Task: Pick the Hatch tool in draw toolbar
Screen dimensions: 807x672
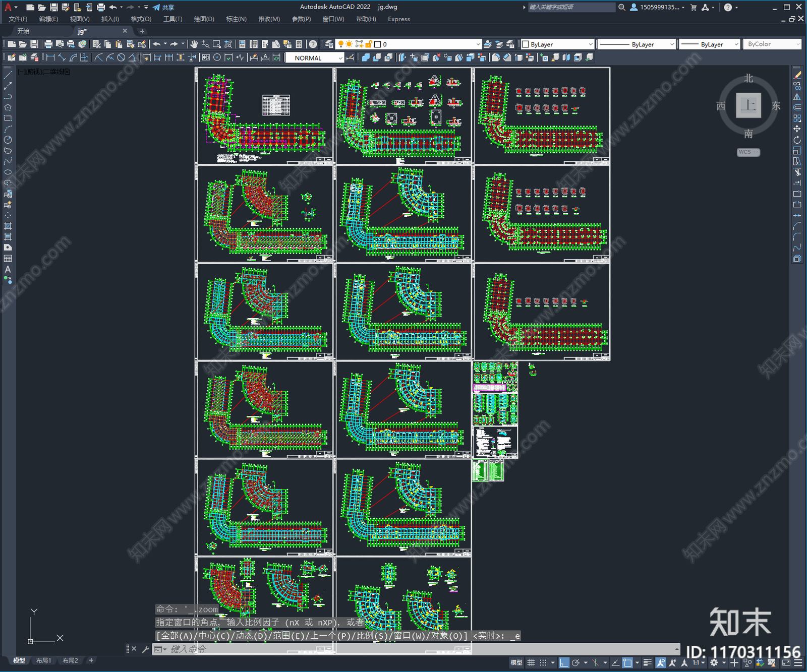Action: pos(8,226)
